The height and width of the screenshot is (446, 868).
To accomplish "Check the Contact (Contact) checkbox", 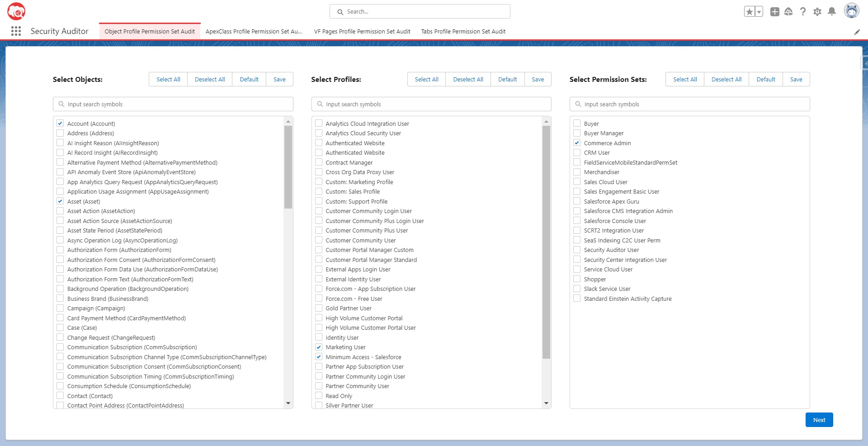I will tap(60, 396).
